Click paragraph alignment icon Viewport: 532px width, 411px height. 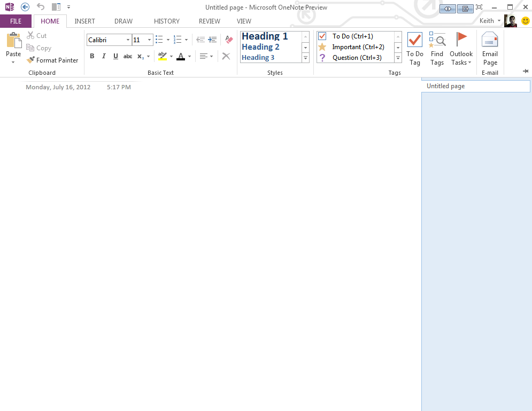point(204,56)
